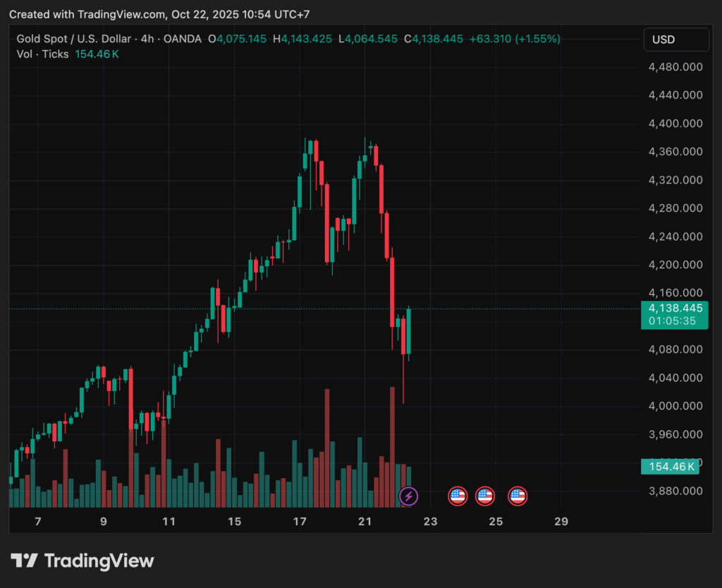Click the purple lightning bolt news icon
The image size is (722, 588).
coord(408,496)
